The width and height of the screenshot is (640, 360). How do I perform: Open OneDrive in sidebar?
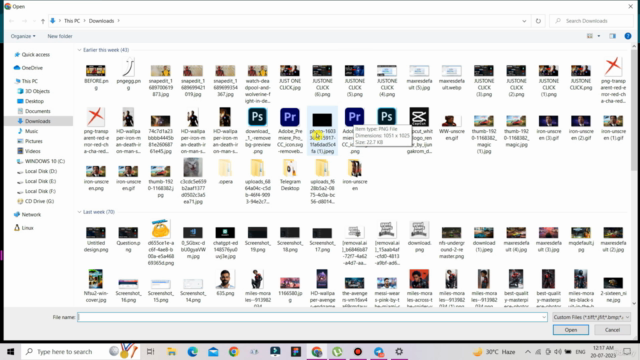28,68
